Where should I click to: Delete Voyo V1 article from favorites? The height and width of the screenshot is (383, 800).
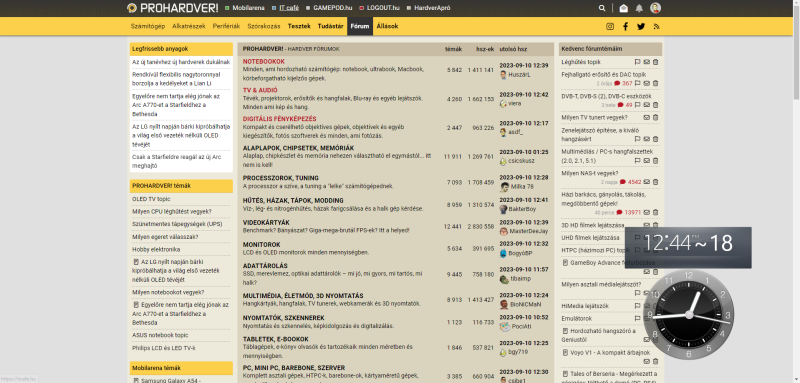[656, 362]
